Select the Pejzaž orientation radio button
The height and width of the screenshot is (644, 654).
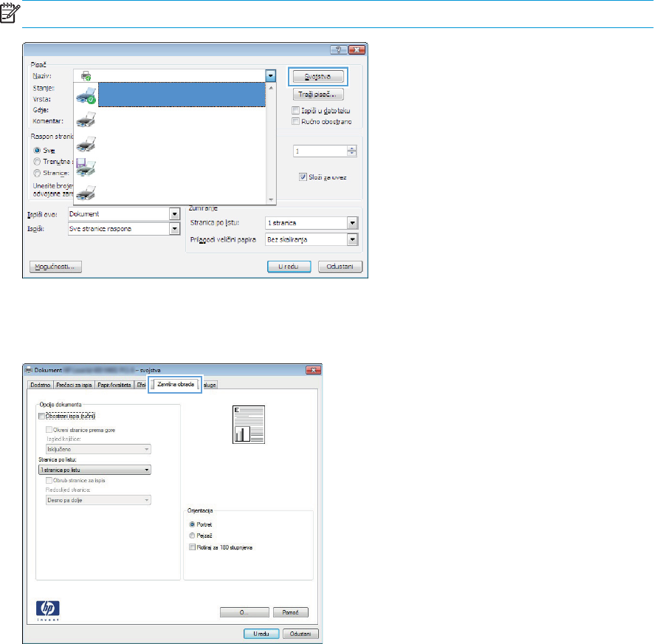(x=192, y=535)
